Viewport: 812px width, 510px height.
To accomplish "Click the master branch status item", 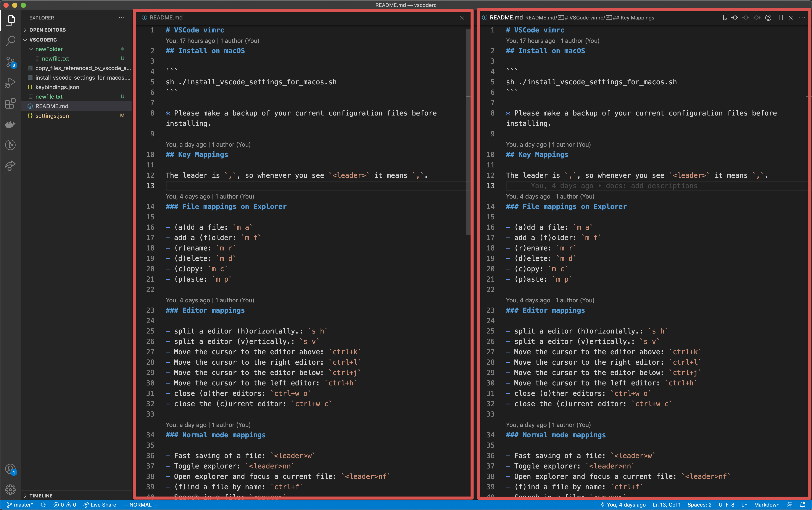I will tap(20, 505).
